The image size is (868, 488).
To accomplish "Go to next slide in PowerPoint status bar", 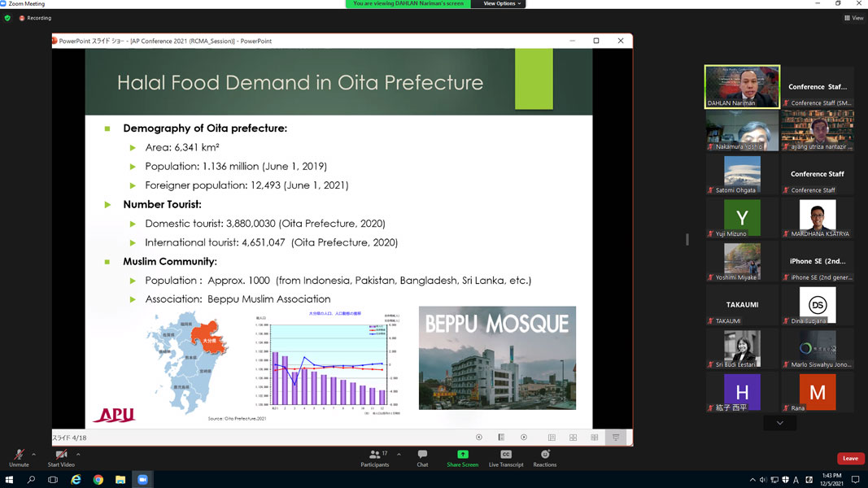I will (524, 438).
